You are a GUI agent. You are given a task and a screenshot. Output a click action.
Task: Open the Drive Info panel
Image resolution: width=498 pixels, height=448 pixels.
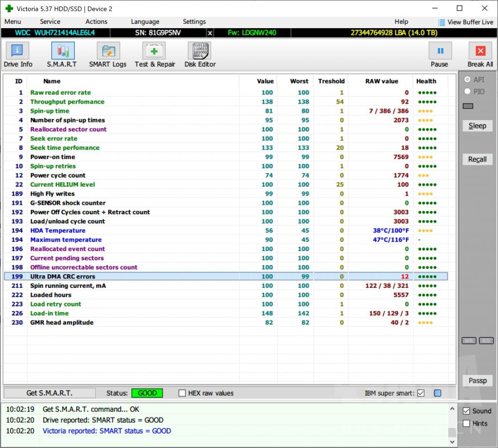click(18, 54)
